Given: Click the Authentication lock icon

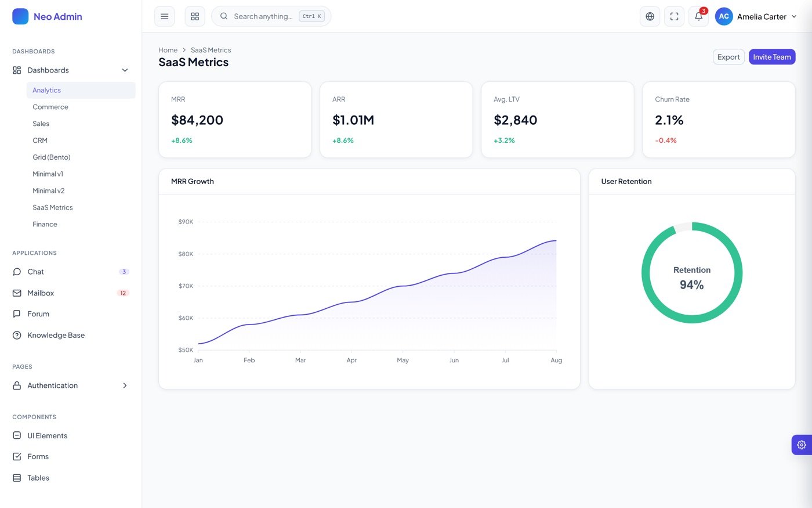Looking at the screenshot, I should click(17, 385).
